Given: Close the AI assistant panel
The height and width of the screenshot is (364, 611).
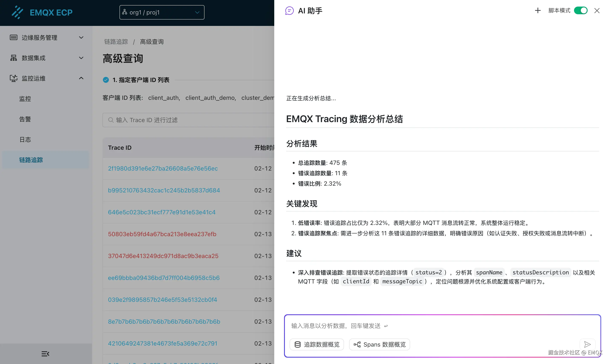Looking at the screenshot, I should (597, 11).
